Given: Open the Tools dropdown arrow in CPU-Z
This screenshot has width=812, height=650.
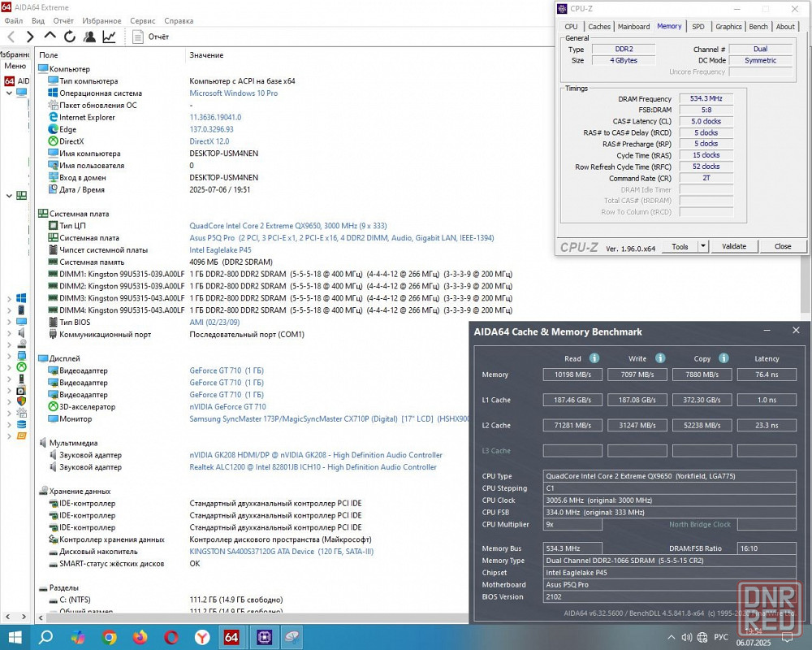Looking at the screenshot, I should pyautogui.click(x=702, y=247).
